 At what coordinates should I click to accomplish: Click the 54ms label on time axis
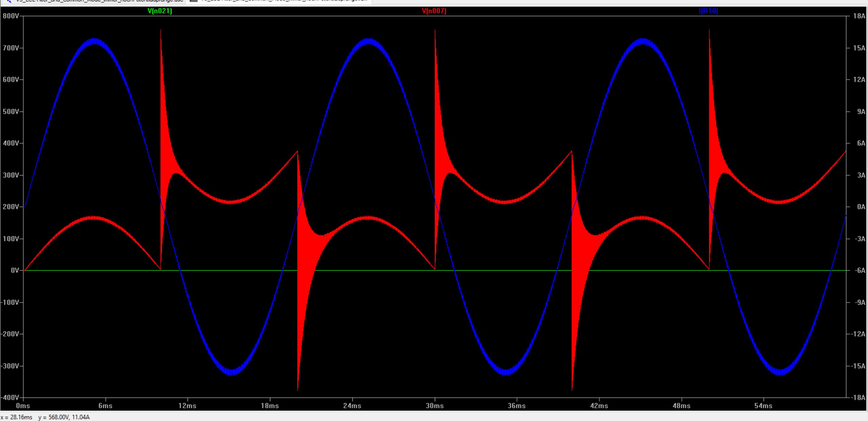click(x=764, y=406)
